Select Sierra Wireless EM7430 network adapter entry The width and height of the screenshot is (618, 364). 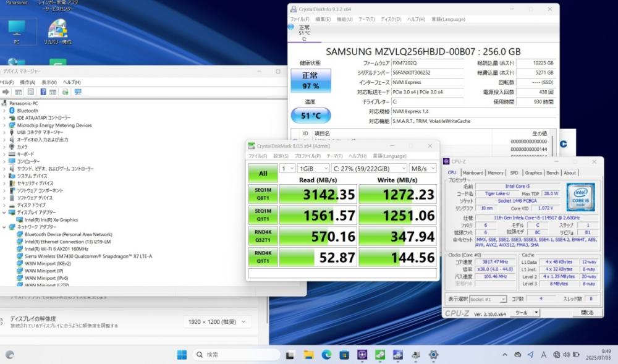88,256
